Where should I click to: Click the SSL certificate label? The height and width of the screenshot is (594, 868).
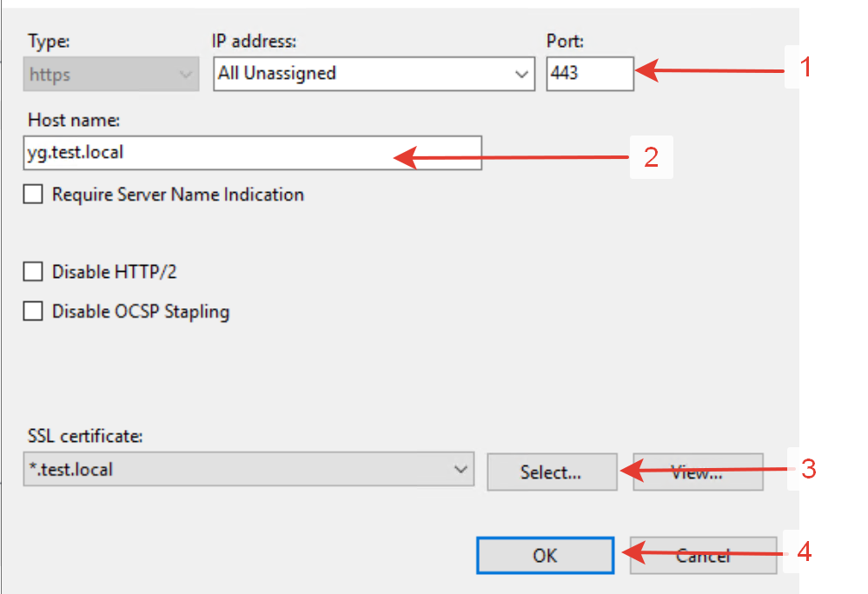(x=85, y=436)
